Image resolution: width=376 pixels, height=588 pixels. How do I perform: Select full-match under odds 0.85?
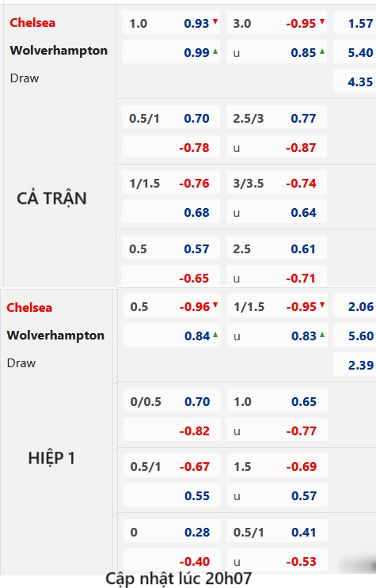pos(303,52)
